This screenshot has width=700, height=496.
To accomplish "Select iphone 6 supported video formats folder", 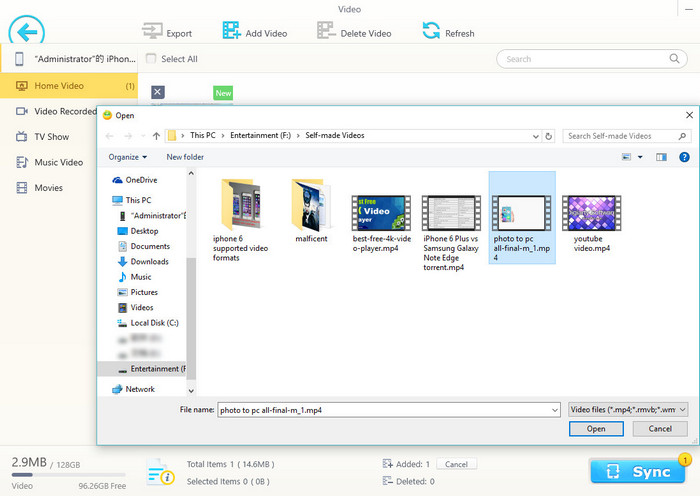I will tap(240, 220).
